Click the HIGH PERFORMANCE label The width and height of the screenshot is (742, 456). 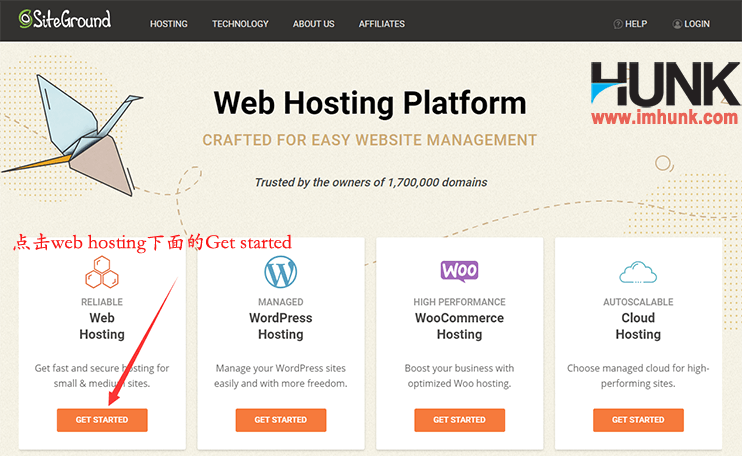click(459, 302)
